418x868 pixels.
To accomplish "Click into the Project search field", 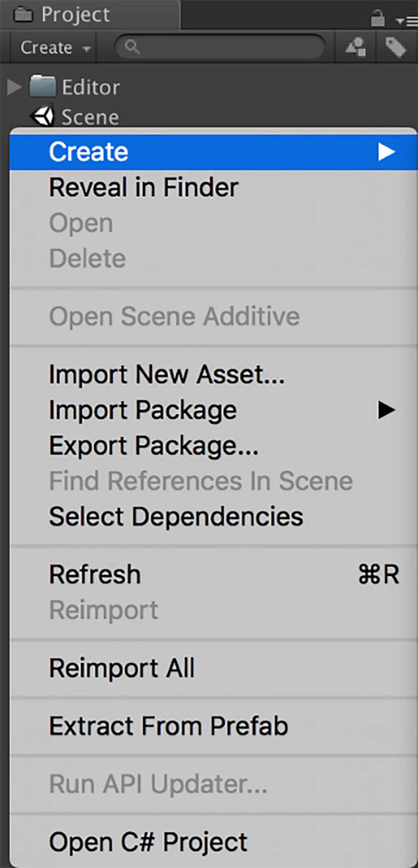I will (x=220, y=47).
